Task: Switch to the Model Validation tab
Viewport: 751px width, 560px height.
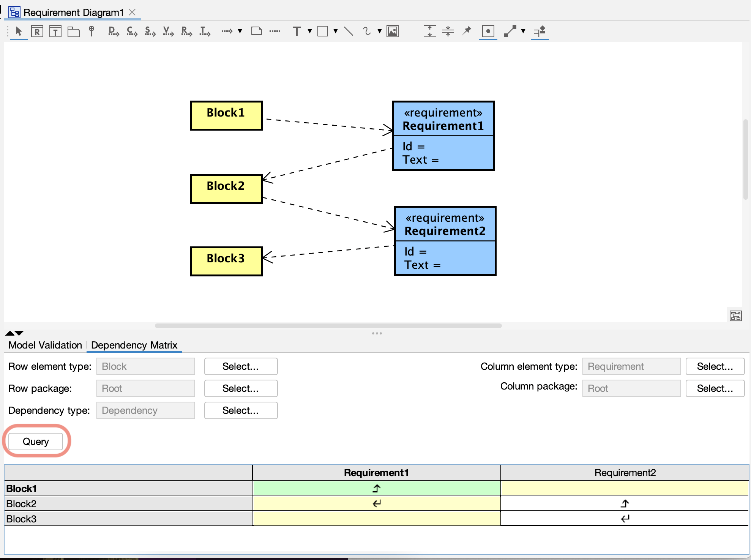Action: [x=44, y=345]
